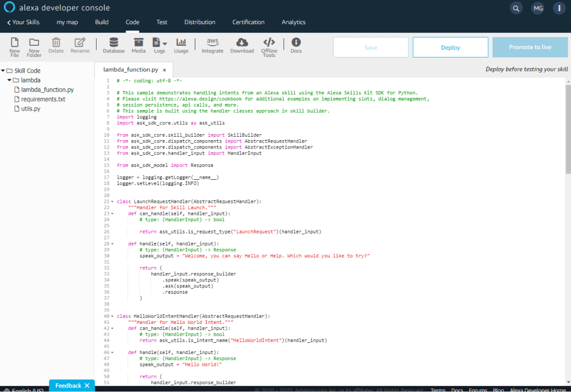Open Offline Tools icon

tap(269, 43)
